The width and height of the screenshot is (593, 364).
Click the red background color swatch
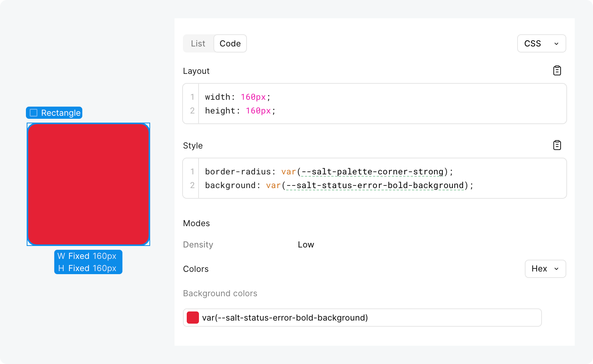(x=193, y=318)
